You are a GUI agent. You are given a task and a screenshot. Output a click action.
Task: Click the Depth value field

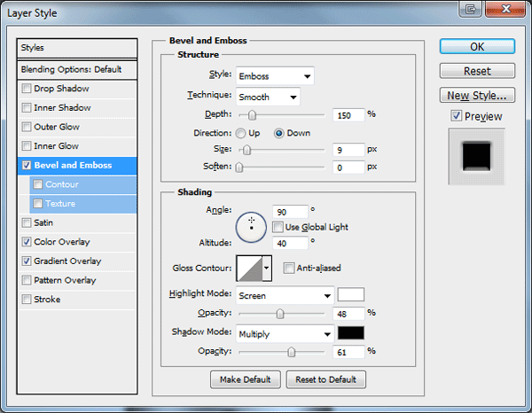pos(348,115)
